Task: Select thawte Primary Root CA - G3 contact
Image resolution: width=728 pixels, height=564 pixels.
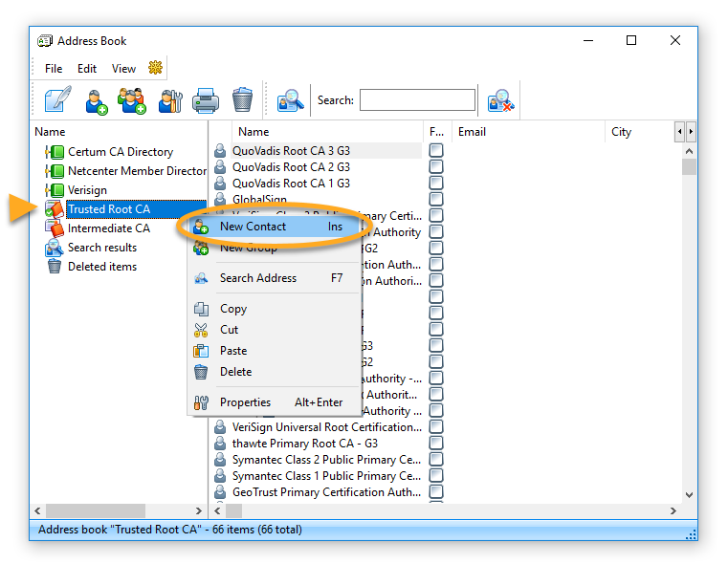Action: coord(305,444)
